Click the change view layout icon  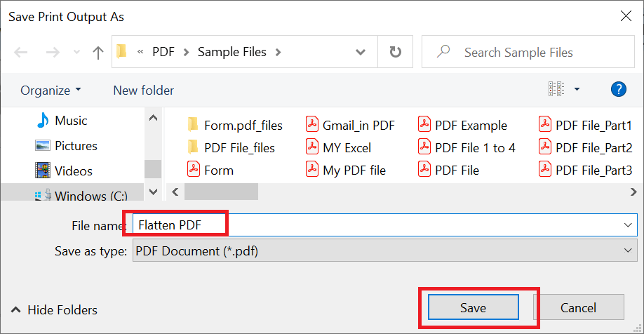[x=556, y=89]
